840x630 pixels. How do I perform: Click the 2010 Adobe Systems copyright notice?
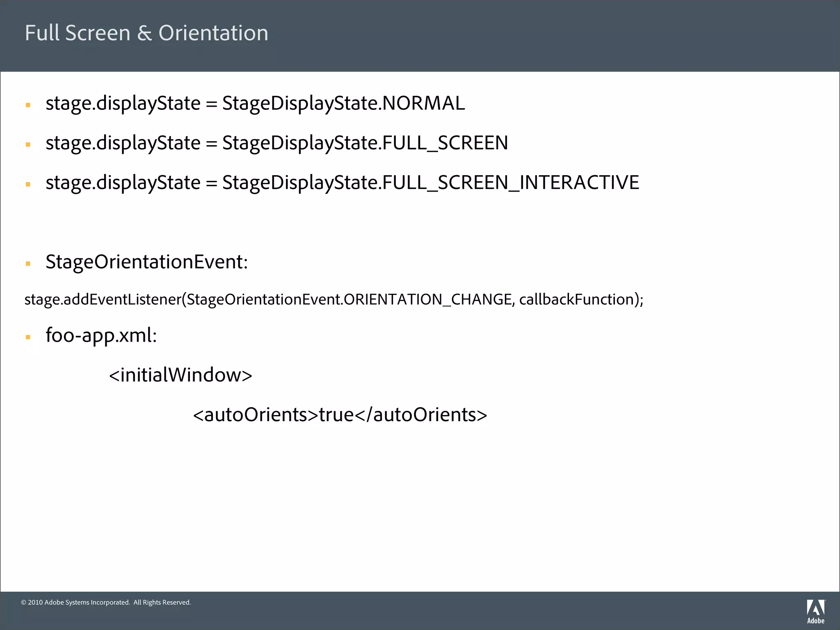pos(106,602)
